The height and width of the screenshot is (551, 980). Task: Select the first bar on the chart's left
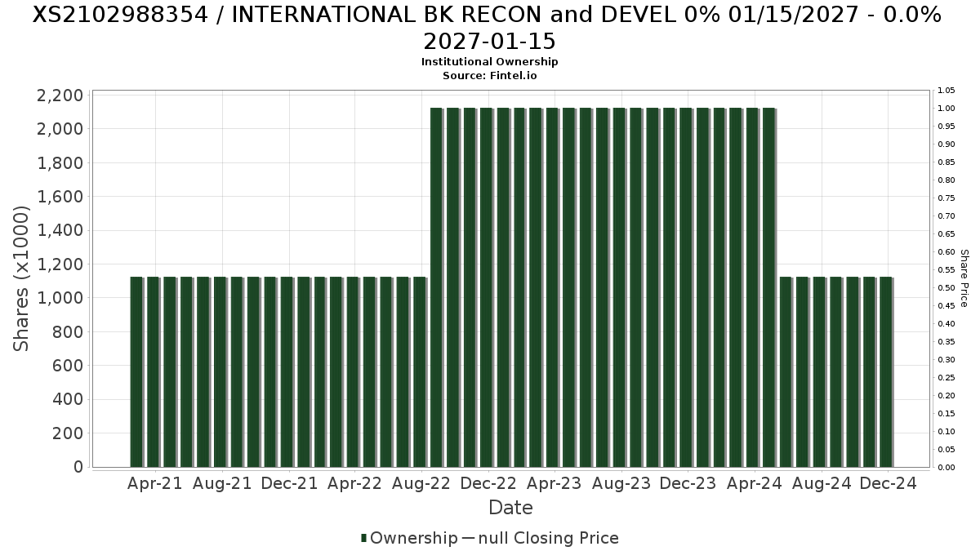(136, 371)
